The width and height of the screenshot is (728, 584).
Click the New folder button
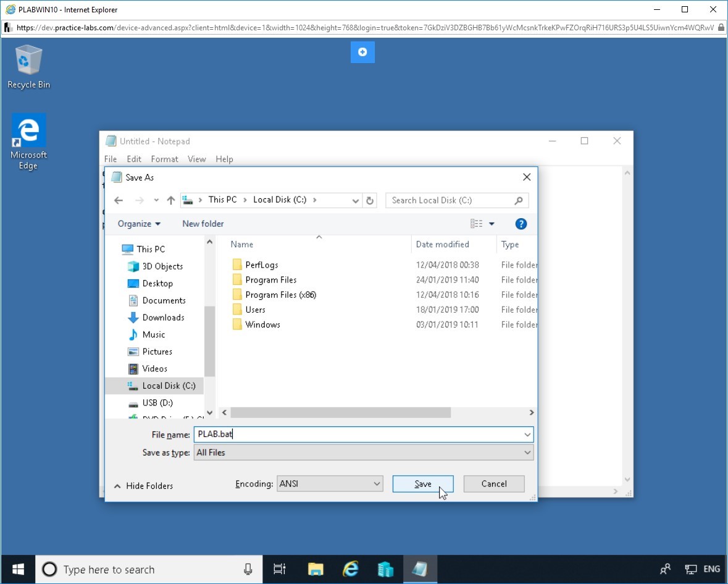coord(203,224)
